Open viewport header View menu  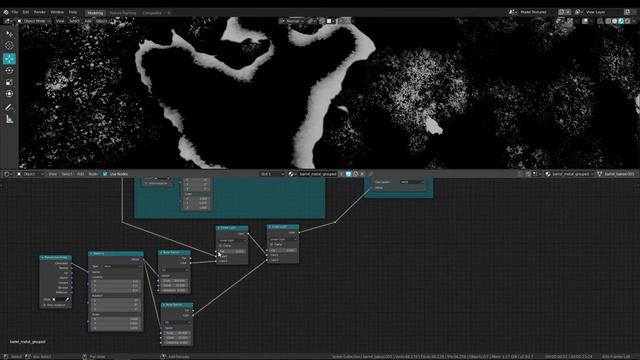60,21
